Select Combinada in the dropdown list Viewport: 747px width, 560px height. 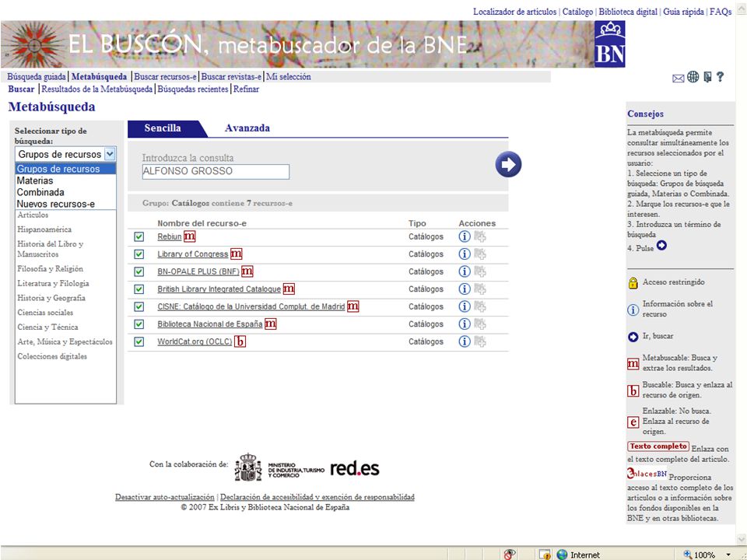click(x=65, y=192)
